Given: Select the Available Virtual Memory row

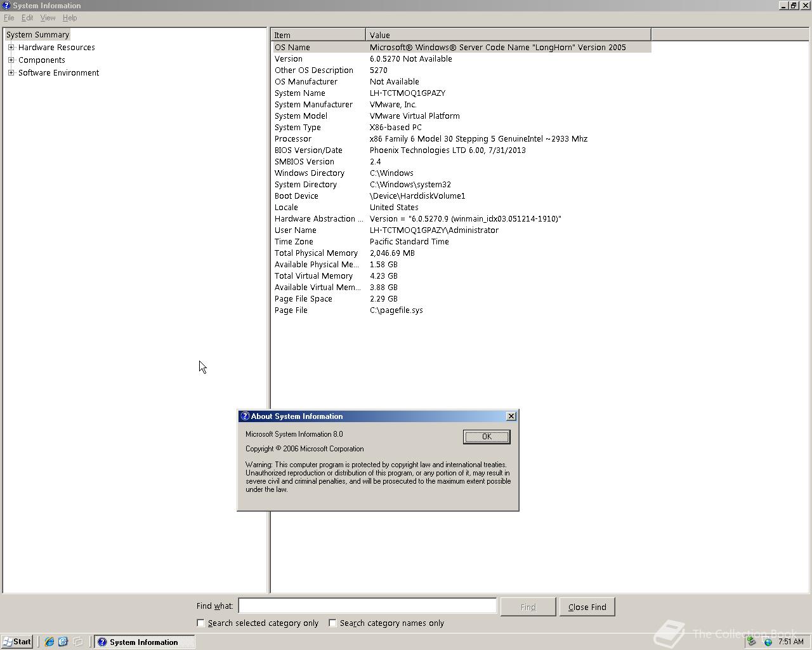Looking at the screenshot, I should point(462,288).
